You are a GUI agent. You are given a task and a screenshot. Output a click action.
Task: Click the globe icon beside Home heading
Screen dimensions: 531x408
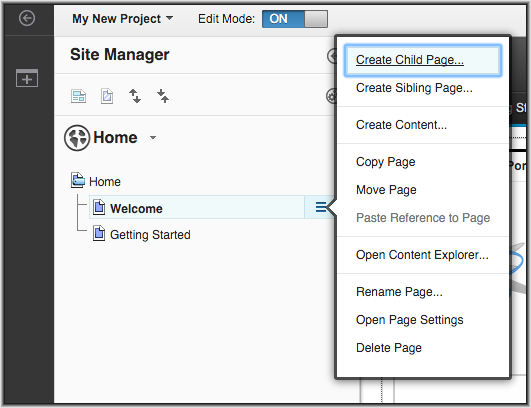click(77, 138)
